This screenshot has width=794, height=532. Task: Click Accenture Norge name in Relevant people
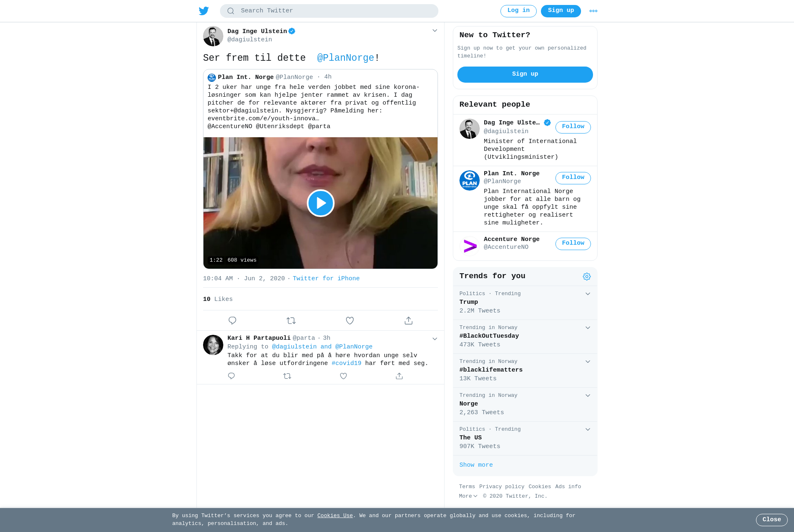512,239
